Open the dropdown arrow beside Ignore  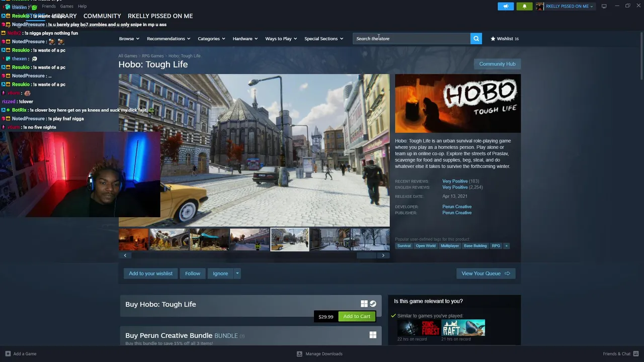coord(237,274)
